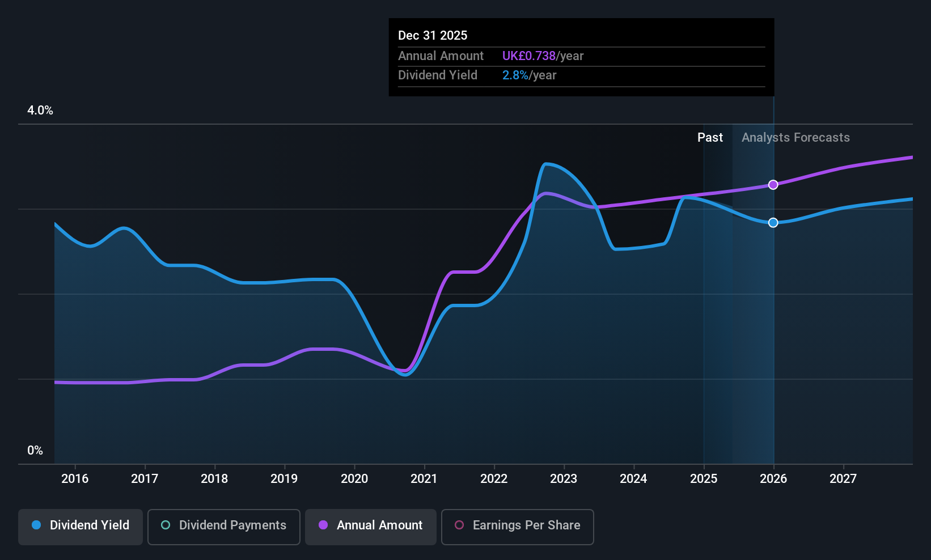Click the 2021 x-axis label
The height and width of the screenshot is (560, 931).
tap(424, 479)
